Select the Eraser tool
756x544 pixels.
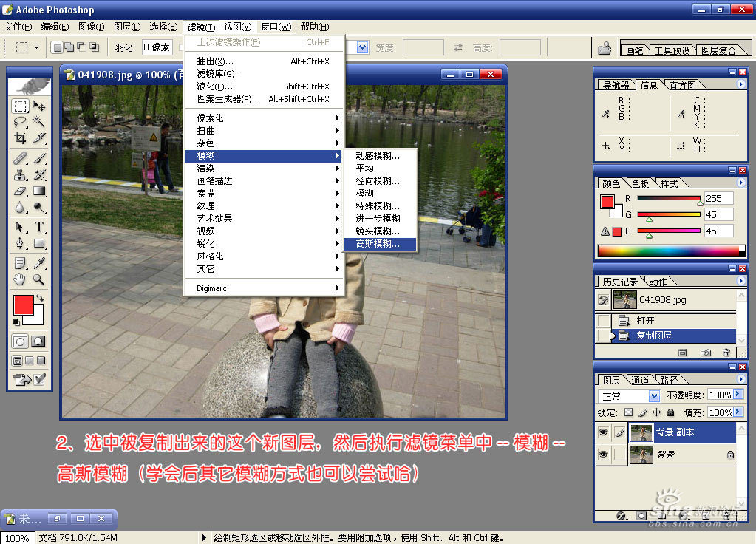click(20, 191)
